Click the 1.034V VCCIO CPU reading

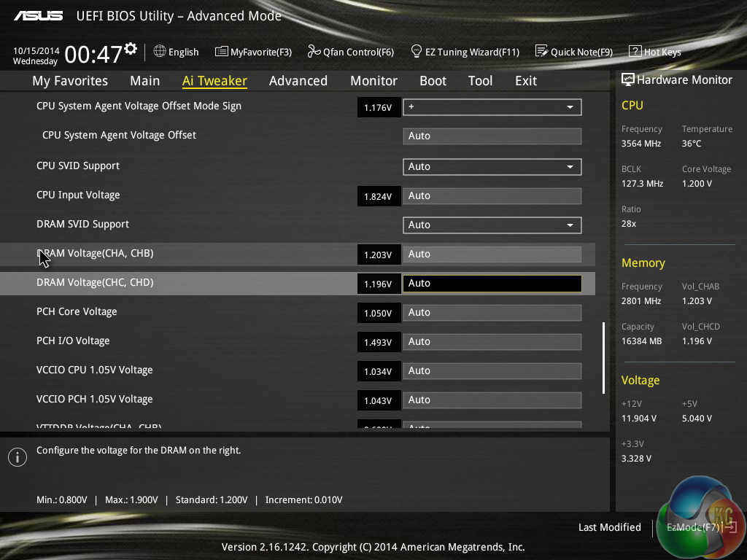[379, 371]
